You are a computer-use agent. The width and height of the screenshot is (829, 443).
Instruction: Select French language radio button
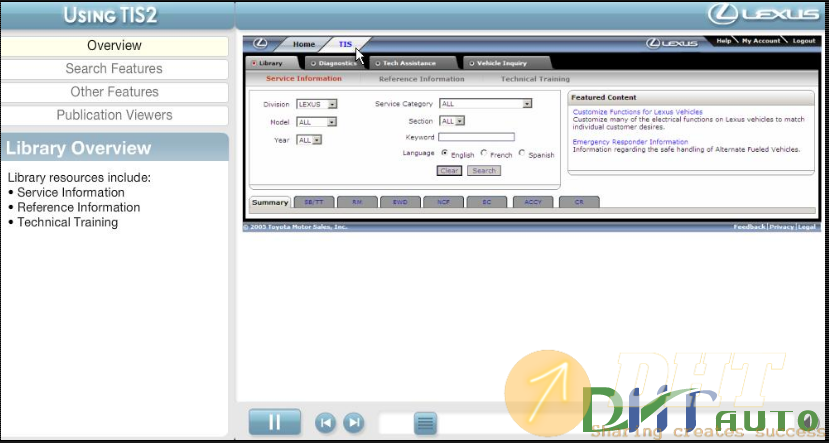pos(484,153)
